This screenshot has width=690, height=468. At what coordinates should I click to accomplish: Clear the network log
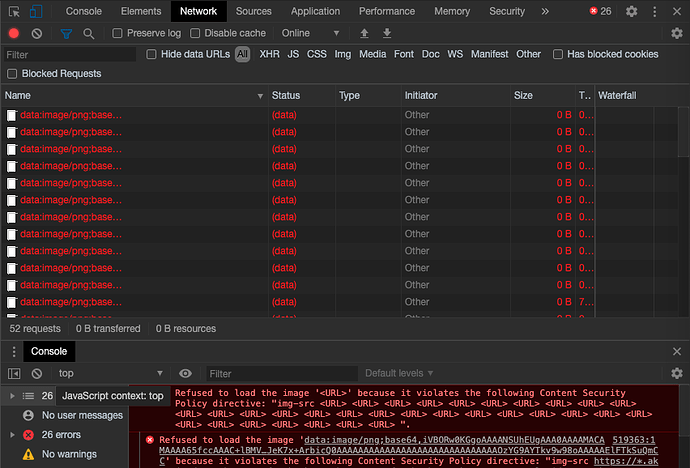tap(37, 33)
